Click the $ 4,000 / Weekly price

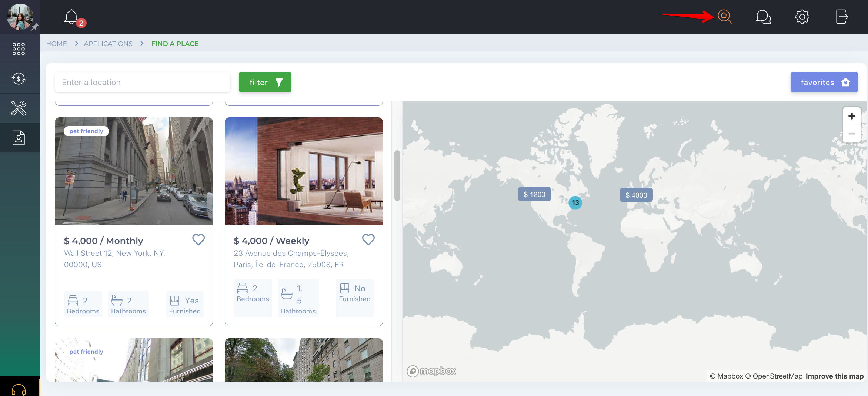pos(271,241)
